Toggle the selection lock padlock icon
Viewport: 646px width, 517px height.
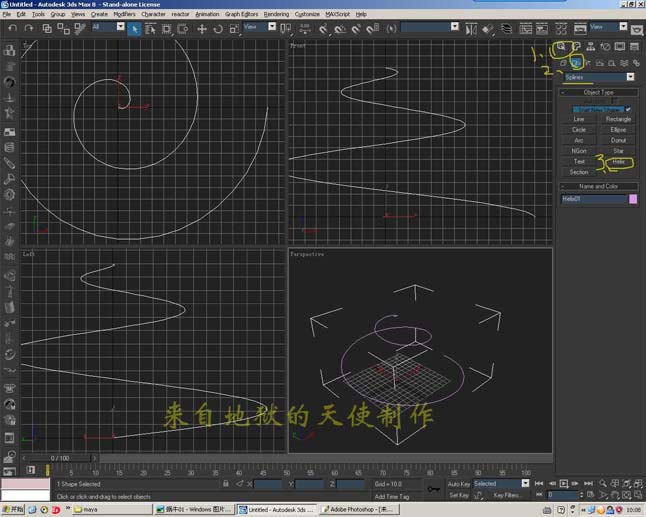click(225, 484)
